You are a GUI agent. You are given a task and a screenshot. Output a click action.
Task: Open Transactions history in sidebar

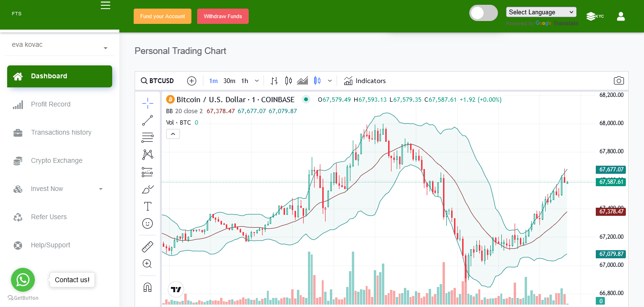click(61, 133)
